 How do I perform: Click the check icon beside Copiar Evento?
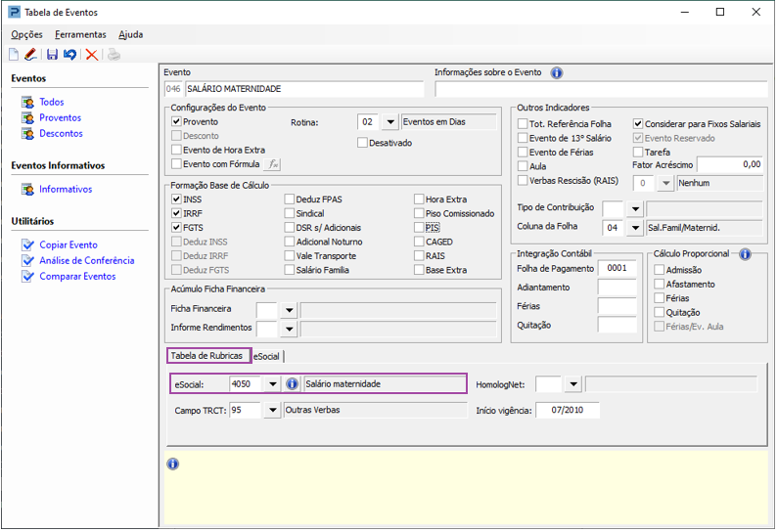pos(27,244)
